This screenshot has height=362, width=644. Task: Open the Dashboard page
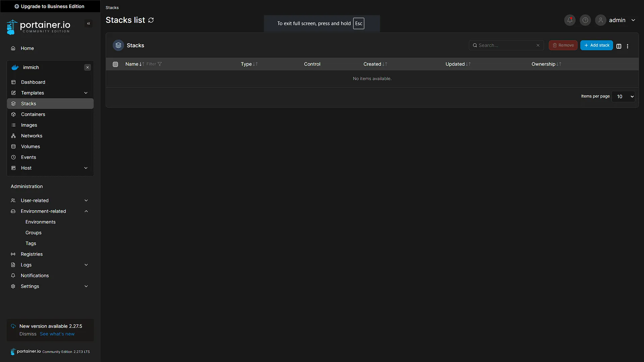point(50,82)
